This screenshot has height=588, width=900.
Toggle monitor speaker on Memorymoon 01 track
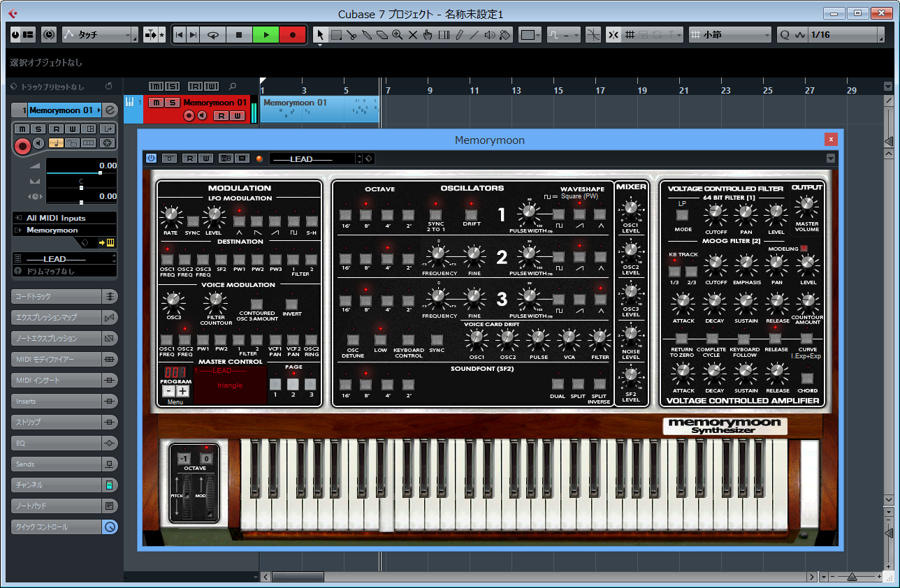pyautogui.click(x=201, y=116)
